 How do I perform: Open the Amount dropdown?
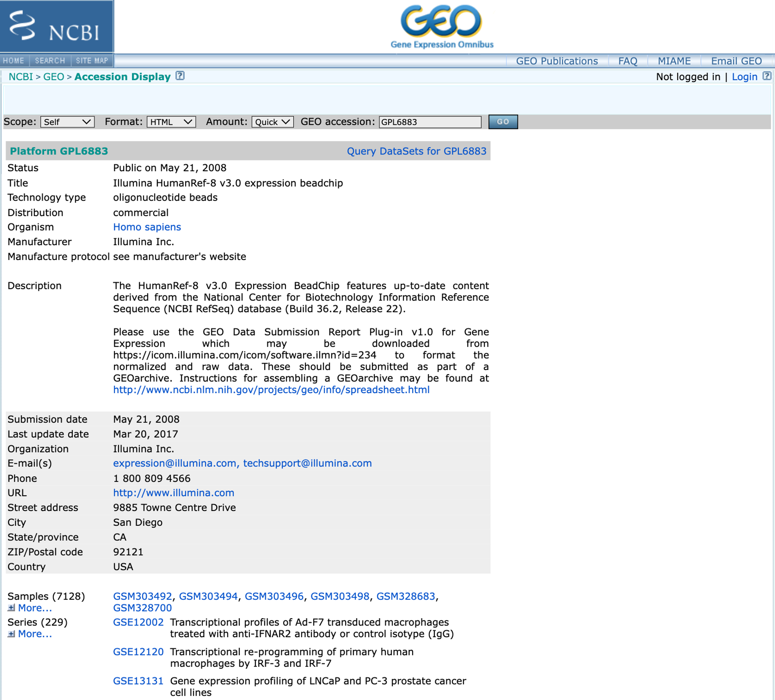272,122
